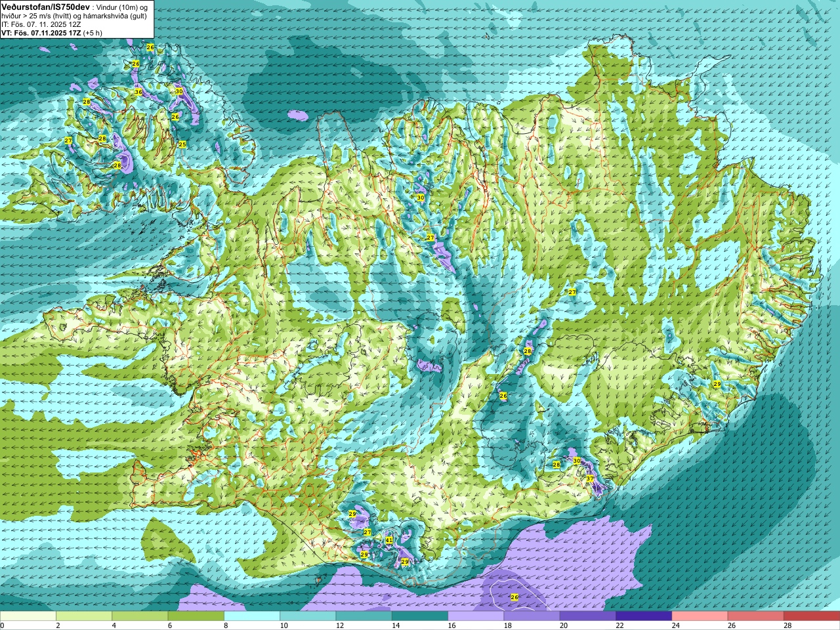Image resolution: width=840 pixels, height=630 pixels.
Task: Click the legend scale number '18'
Action: (x=507, y=625)
